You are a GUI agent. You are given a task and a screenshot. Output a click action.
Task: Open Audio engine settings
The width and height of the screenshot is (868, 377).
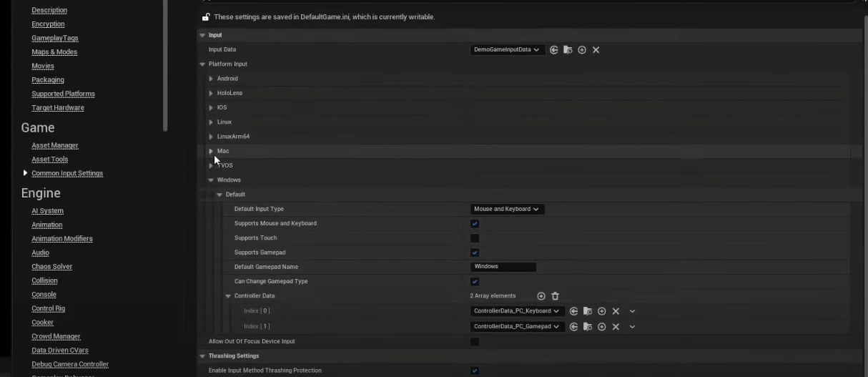click(41, 253)
